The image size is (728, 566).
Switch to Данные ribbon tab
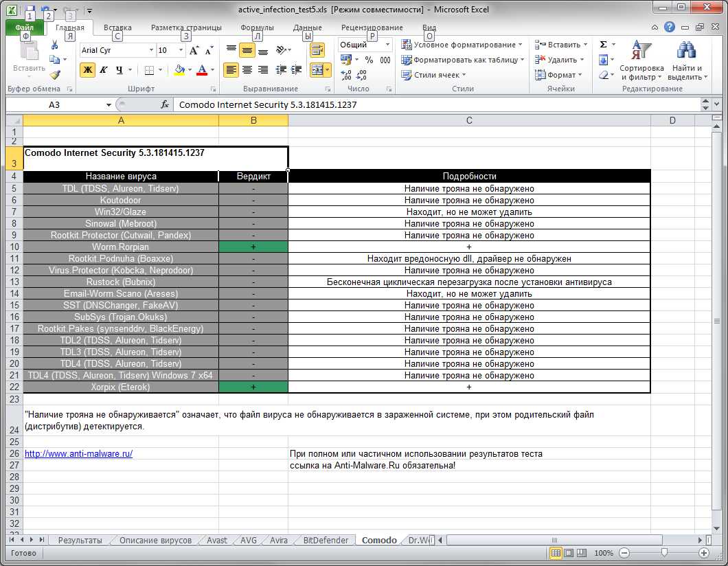308,27
